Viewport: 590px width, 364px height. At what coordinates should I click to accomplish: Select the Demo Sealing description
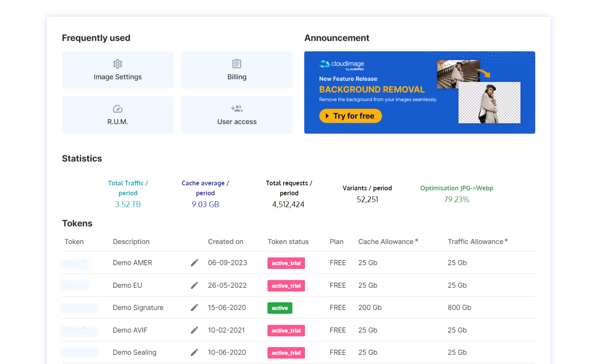click(x=134, y=353)
